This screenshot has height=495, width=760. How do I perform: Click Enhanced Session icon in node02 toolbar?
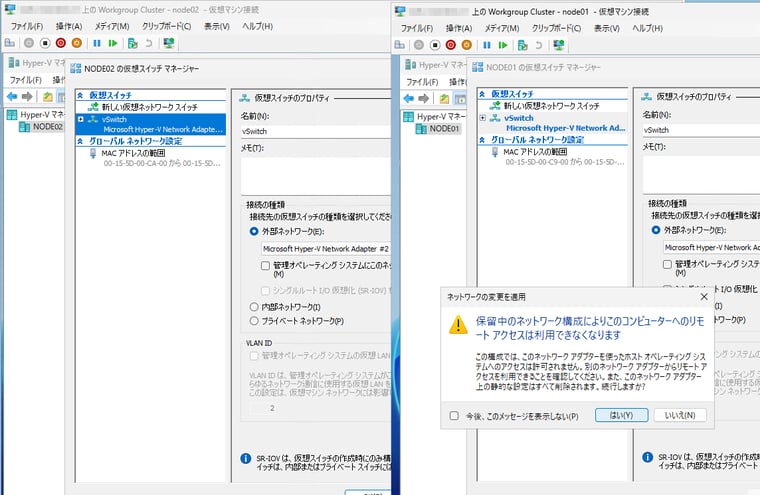169,43
